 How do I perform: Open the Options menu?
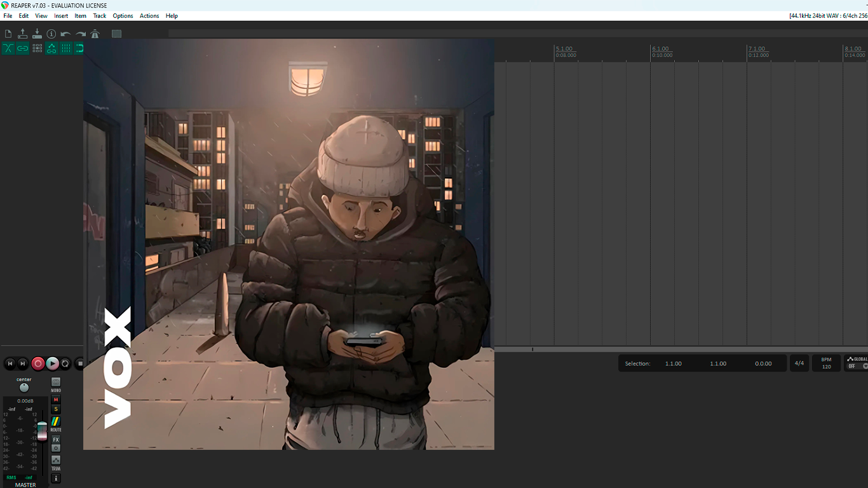123,16
